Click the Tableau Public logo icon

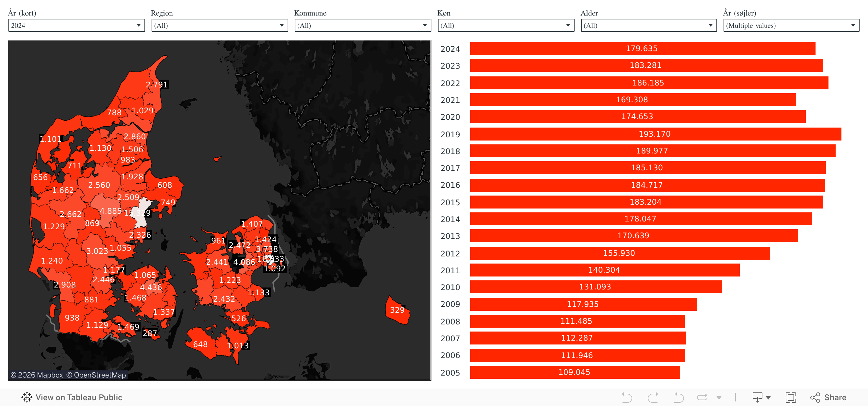pyautogui.click(x=27, y=398)
